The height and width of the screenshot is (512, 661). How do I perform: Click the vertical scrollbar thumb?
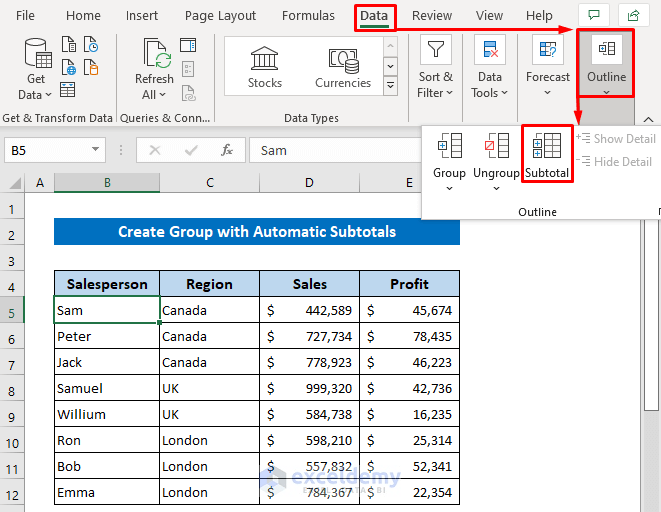coord(652,314)
